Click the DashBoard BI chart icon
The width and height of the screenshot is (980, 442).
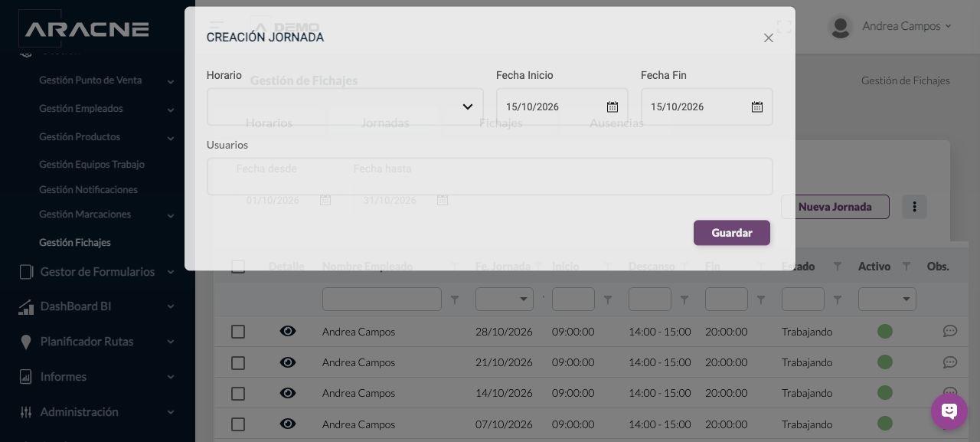point(26,306)
